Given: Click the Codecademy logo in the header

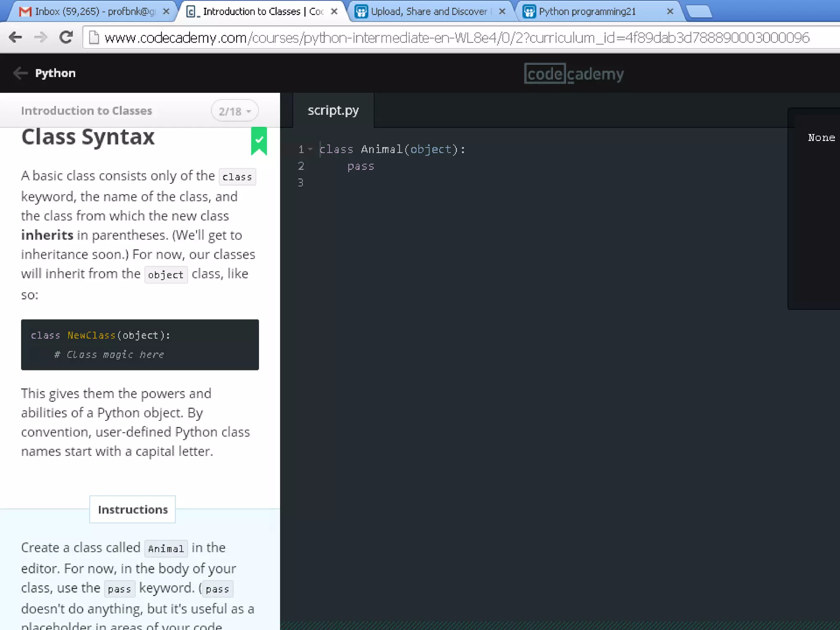Looking at the screenshot, I should pos(574,74).
